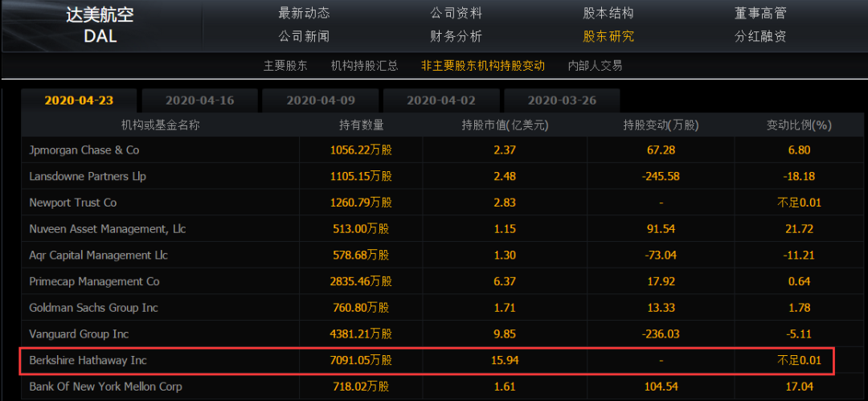Click the -73.04 share change cell
Screen dimensions: 868x401
pos(661,256)
